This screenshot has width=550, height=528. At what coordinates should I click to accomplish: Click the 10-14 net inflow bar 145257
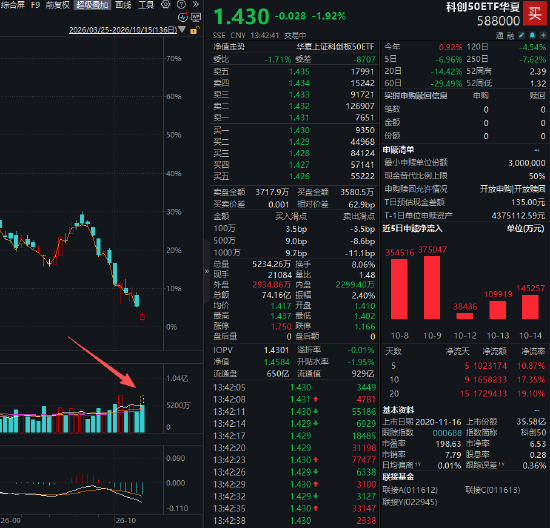(530, 307)
